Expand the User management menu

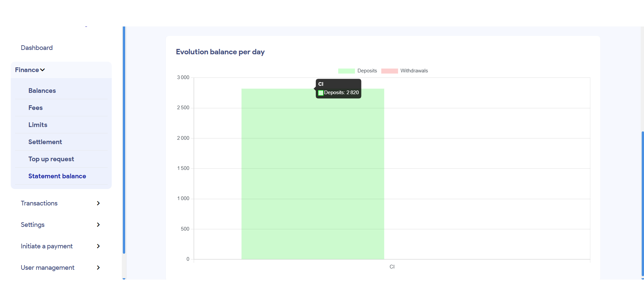pyautogui.click(x=47, y=267)
